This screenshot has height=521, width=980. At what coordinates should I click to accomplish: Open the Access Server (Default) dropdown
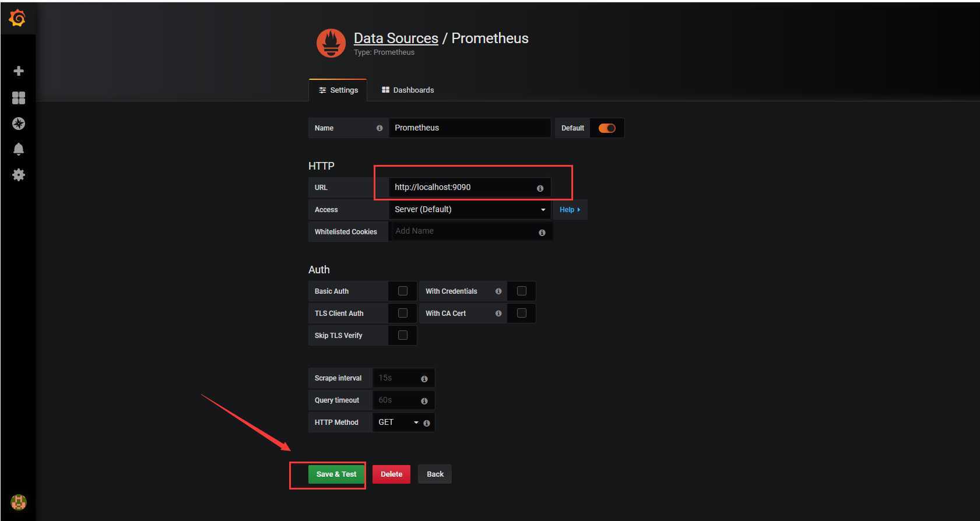coord(470,209)
